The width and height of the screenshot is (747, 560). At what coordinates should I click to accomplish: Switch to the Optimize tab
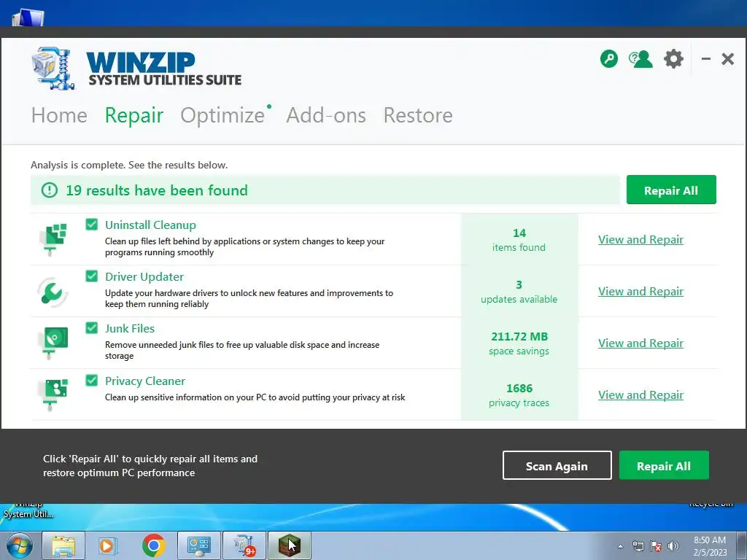pos(222,115)
